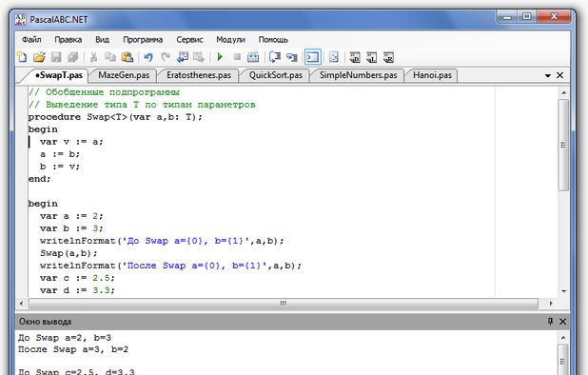
Task: Switch to the Hanoi.pas tab
Action: point(432,75)
